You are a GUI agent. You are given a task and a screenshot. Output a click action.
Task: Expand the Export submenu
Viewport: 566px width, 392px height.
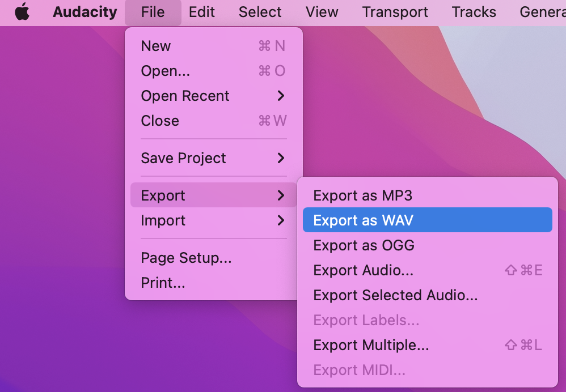pos(214,195)
